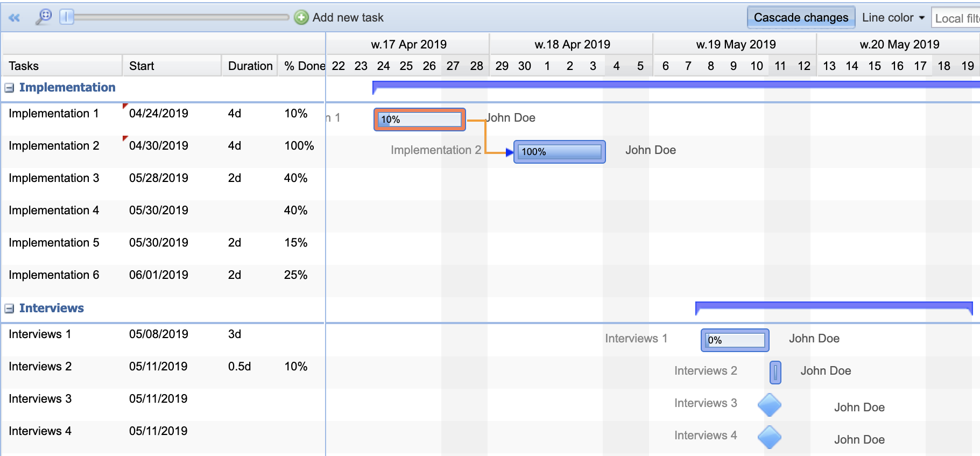Click the magnifier zoom icon
Viewport: 980px width, 456px height.
44,17
